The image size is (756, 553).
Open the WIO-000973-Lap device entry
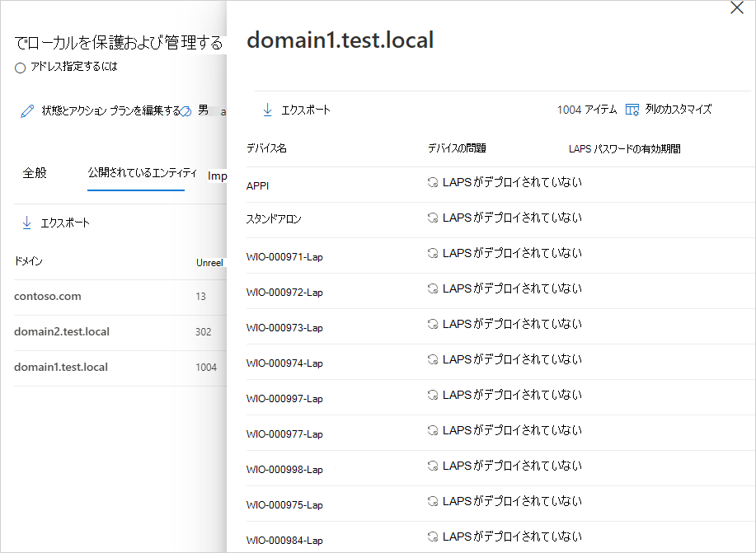tap(284, 328)
